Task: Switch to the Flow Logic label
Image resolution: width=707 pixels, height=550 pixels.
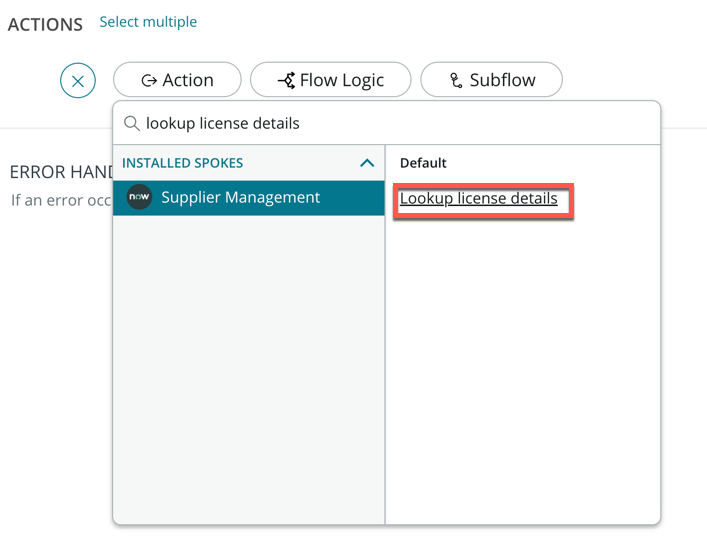Action: click(x=342, y=80)
